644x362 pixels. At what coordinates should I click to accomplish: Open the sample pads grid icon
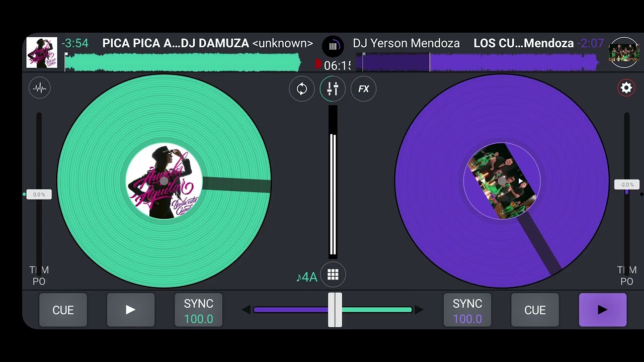(333, 275)
